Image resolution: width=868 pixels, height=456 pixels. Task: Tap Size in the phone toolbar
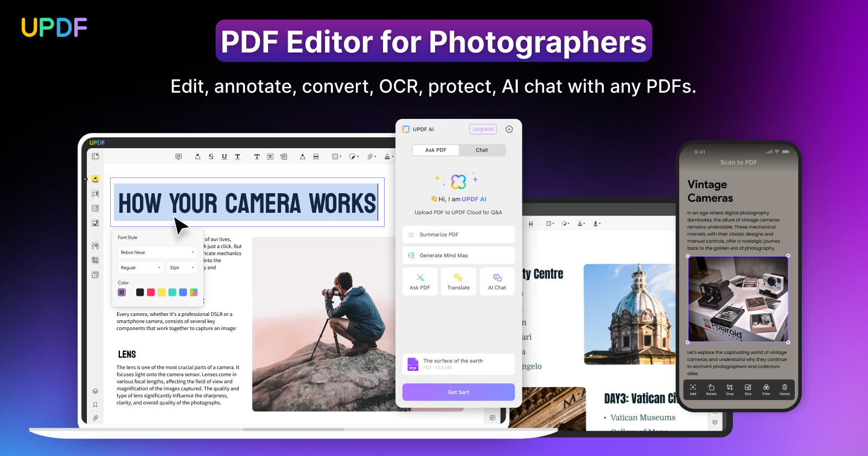[748, 389]
